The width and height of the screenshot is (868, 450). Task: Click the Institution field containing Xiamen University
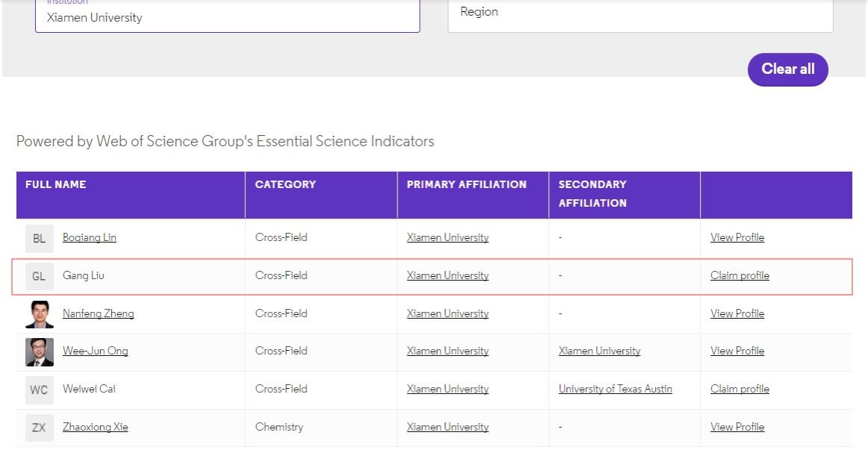coord(227,16)
